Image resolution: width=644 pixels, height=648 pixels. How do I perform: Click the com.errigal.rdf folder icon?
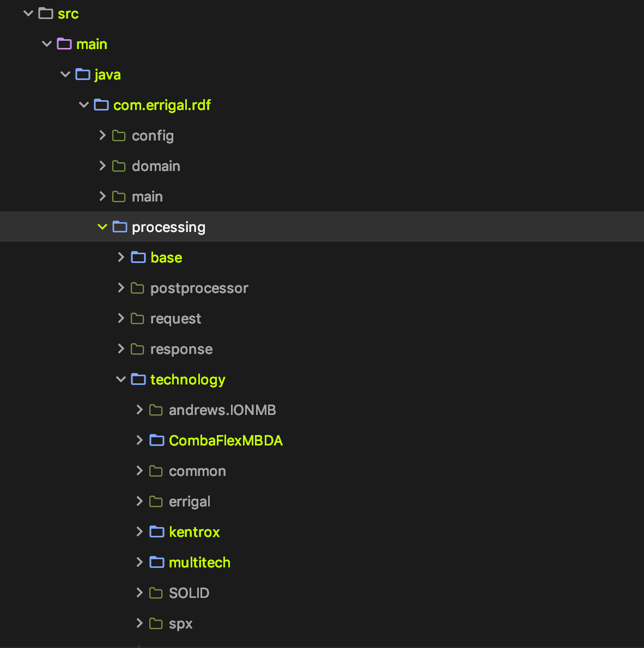[101, 105]
